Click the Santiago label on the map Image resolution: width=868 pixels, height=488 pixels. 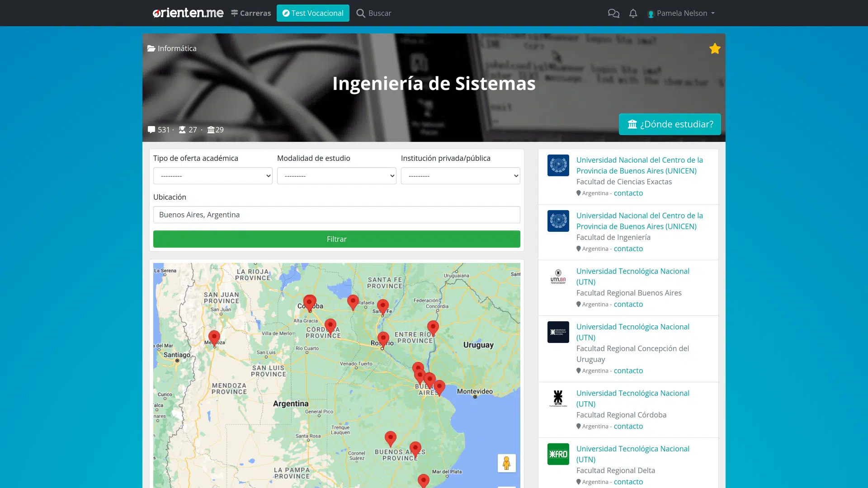point(177,355)
